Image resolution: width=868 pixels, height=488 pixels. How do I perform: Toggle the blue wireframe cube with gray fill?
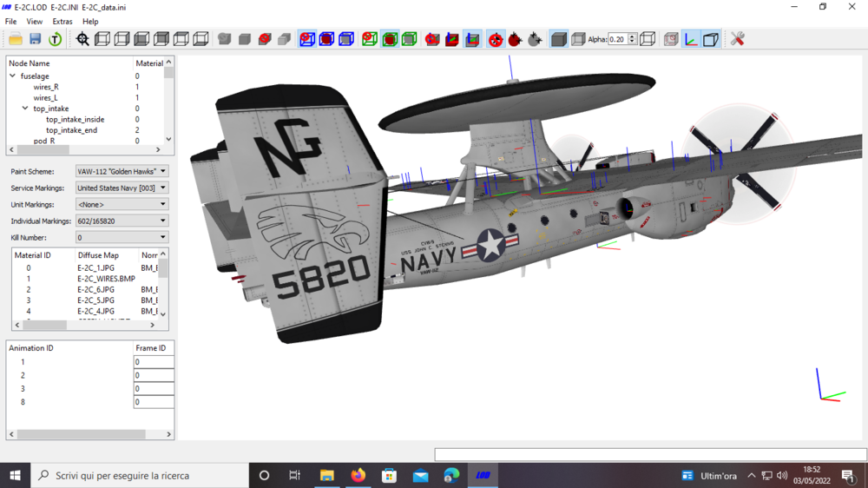[346, 39]
